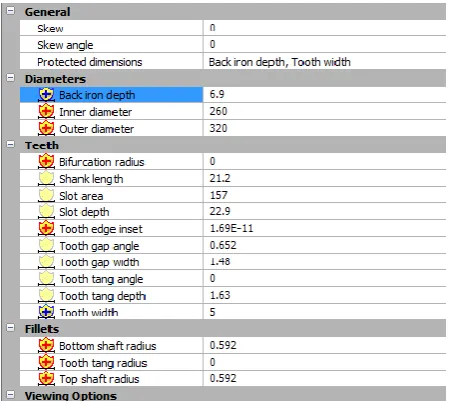Click the Tooth tang depth value 1.63
The width and height of the screenshot is (455, 408).
[x=324, y=295]
